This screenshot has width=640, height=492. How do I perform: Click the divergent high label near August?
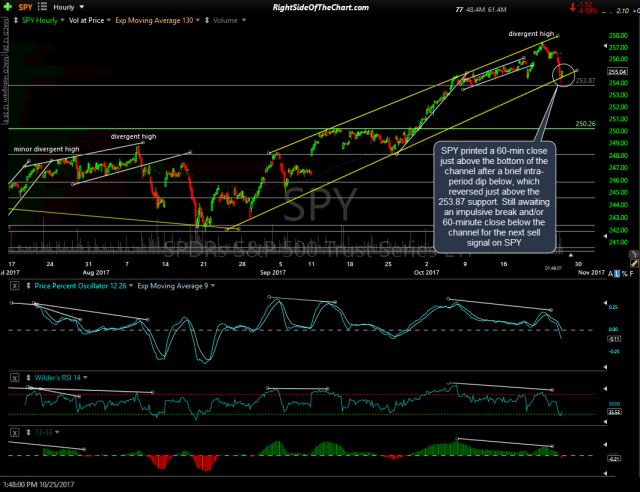point(133,136)
